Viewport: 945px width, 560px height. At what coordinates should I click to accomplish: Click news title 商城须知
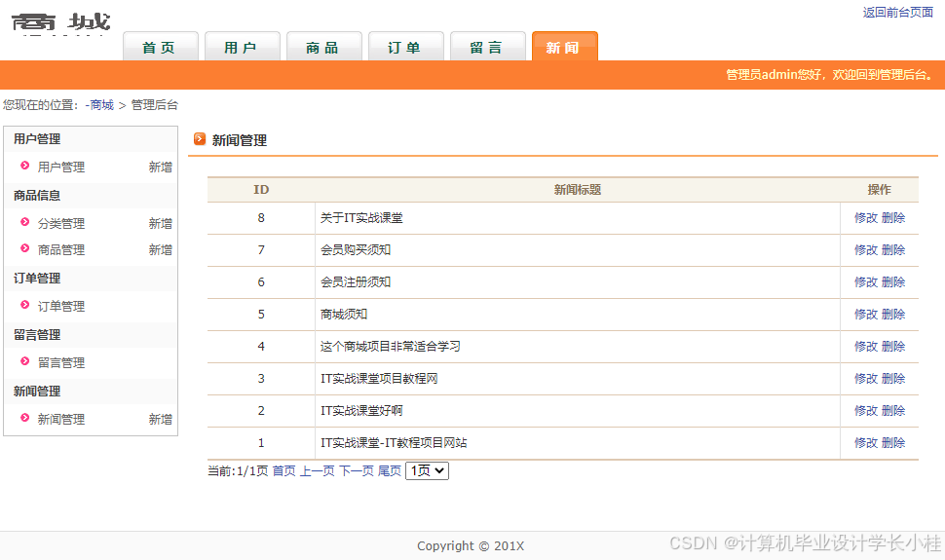point(344,314)
